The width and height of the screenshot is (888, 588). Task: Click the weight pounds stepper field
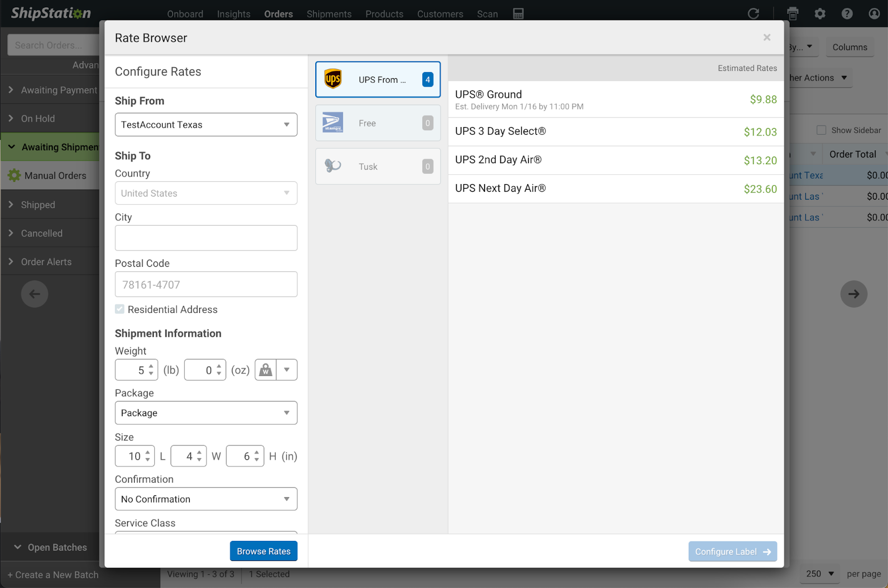click(x=137, y=370)
